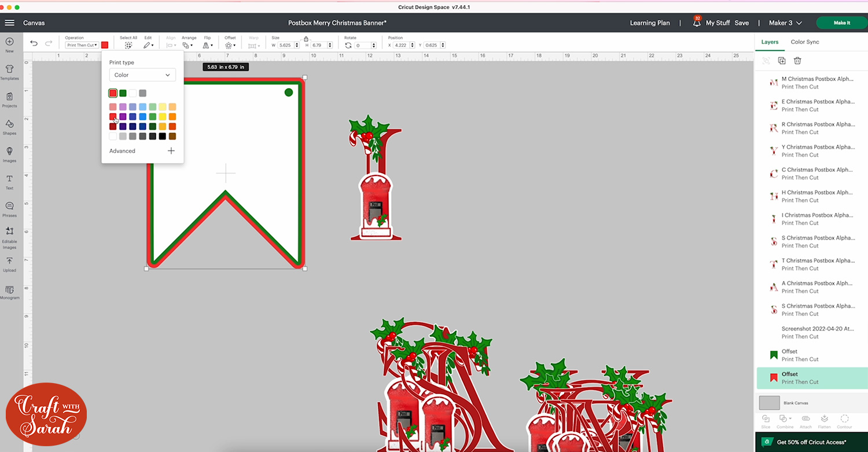Select the Shapes tool
Screen dimensions: 868x452
[9, 126]
